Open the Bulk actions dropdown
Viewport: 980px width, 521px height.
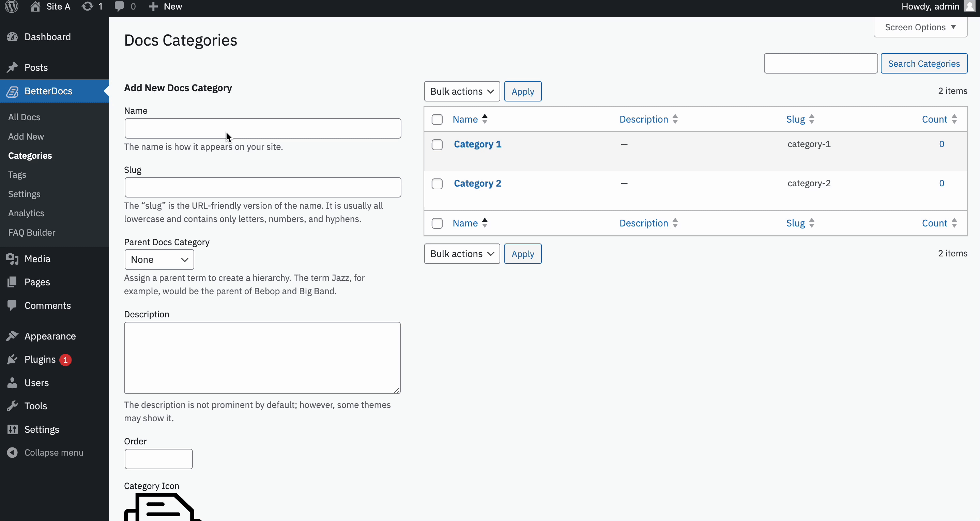[461, 91]
